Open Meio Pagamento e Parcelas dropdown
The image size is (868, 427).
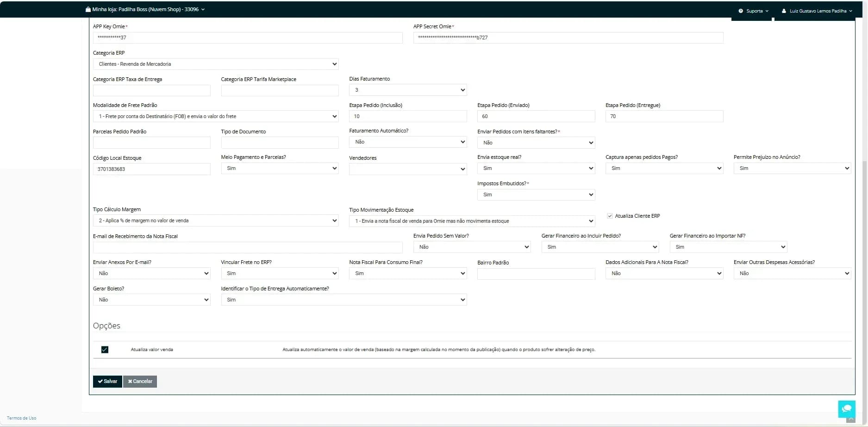click(x=280, y=168)
